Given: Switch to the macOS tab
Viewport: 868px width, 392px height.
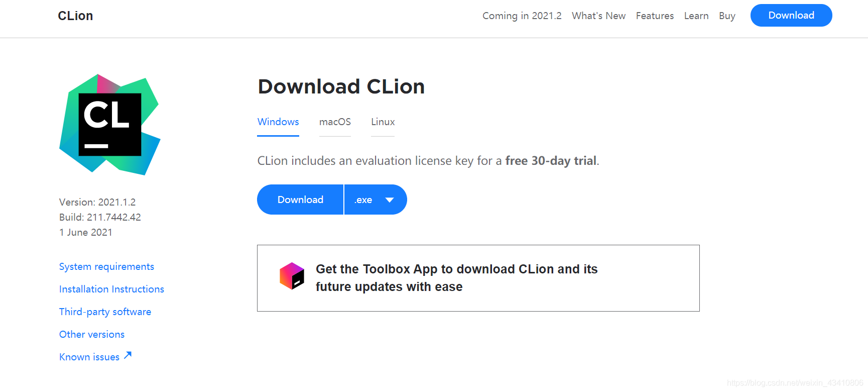Looking at the screenshot, I should [x=334, y=122].
